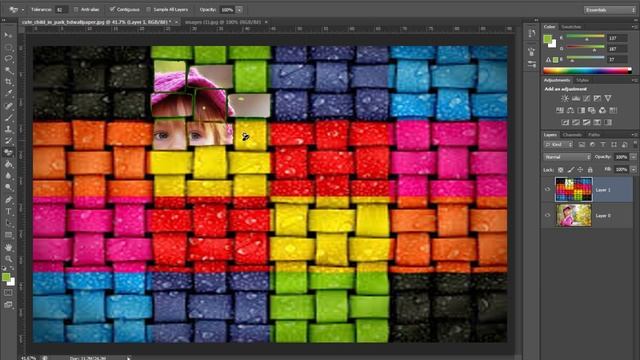
Task: Change screen mode icon in toolbox
Action: pyautogui.click(x=8, y=304)
